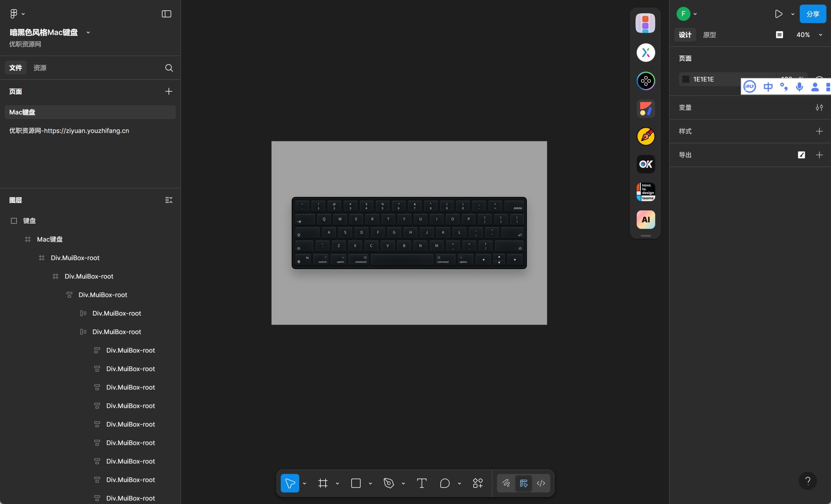Select the Frame tool in bottom toolbar
The height and width of the screenshot is (504, 831).
pos(323,483)
